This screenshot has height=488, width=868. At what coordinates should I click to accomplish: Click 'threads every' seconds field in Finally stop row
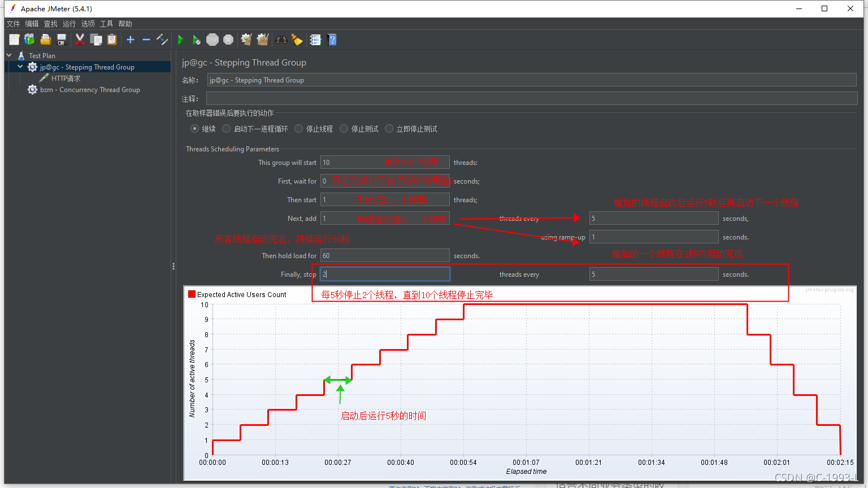(x=654, y=274)
